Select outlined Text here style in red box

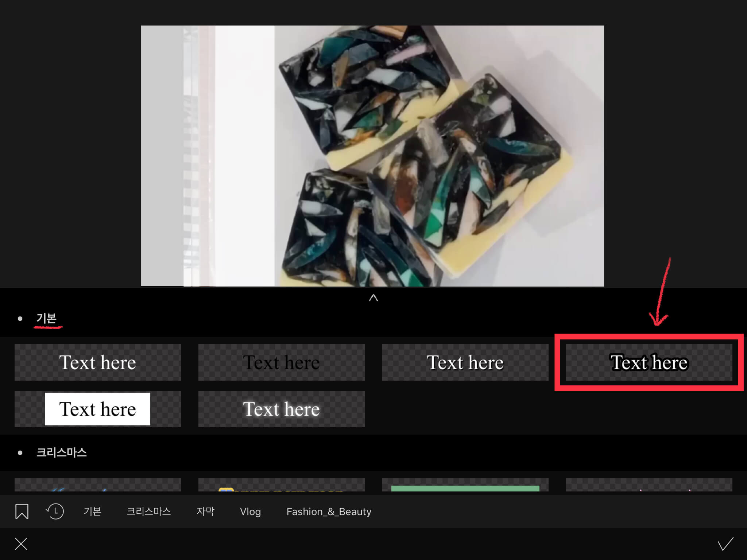click(x=649, y=362)
